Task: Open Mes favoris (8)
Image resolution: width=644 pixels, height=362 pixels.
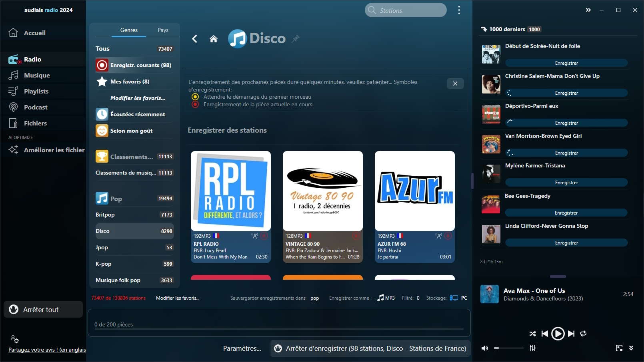Action: pyautogui.click(x=134, y=82)
